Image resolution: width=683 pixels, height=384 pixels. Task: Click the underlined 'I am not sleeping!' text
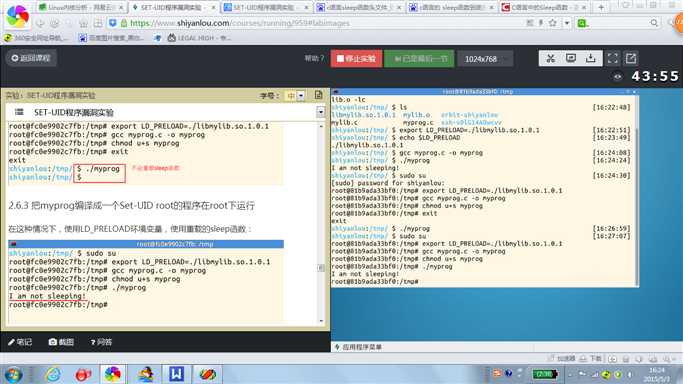click(x=47, y=296)
